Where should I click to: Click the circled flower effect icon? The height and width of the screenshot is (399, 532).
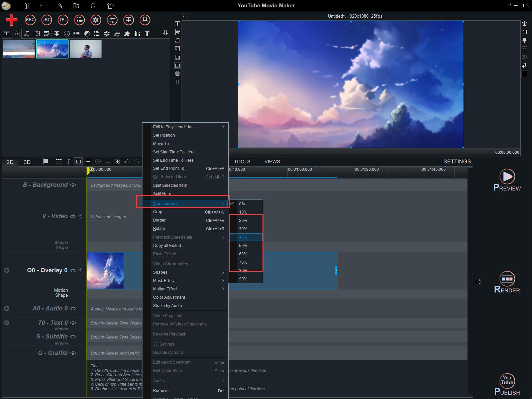click(96, 20)
